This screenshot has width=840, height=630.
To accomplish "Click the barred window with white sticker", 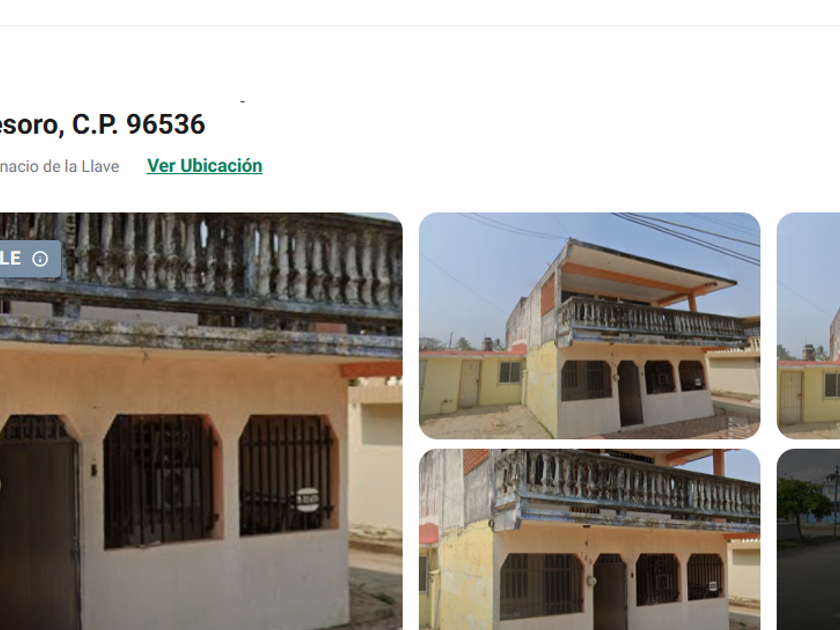I will (x=286, y=475).
